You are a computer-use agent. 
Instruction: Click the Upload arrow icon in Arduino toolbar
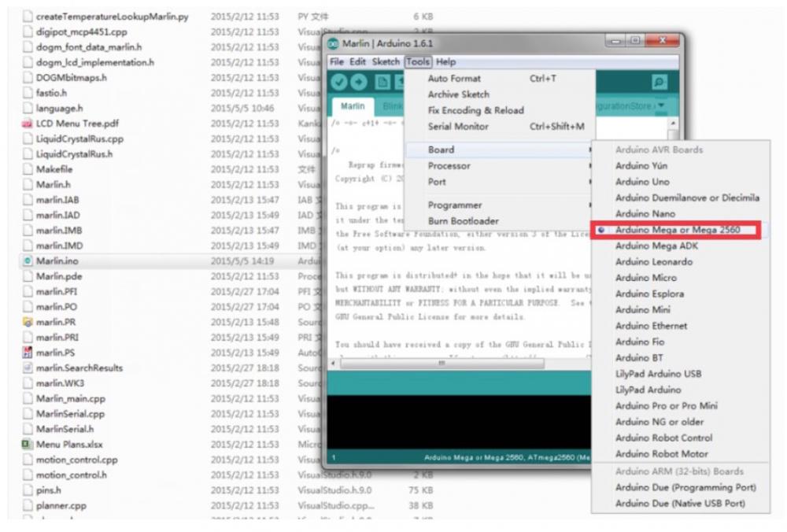[359, 82]
